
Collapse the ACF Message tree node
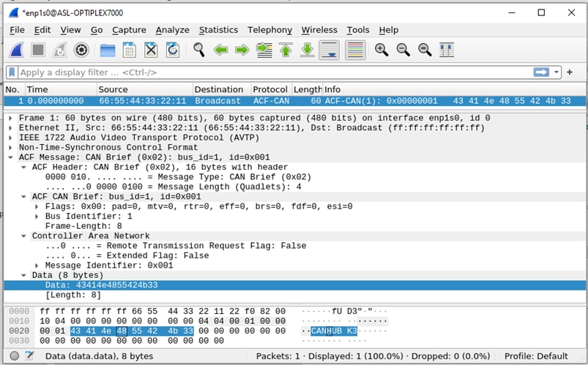point(10,157)
